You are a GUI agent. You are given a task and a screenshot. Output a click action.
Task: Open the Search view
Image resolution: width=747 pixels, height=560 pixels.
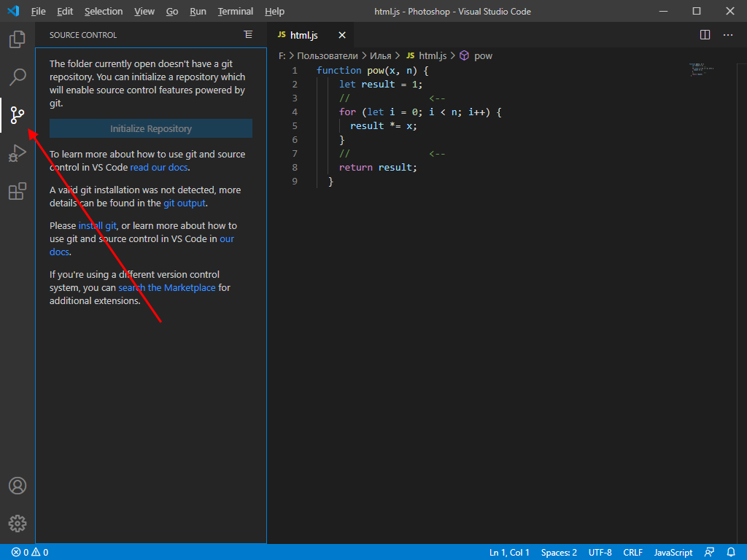(x=17, y=77)
